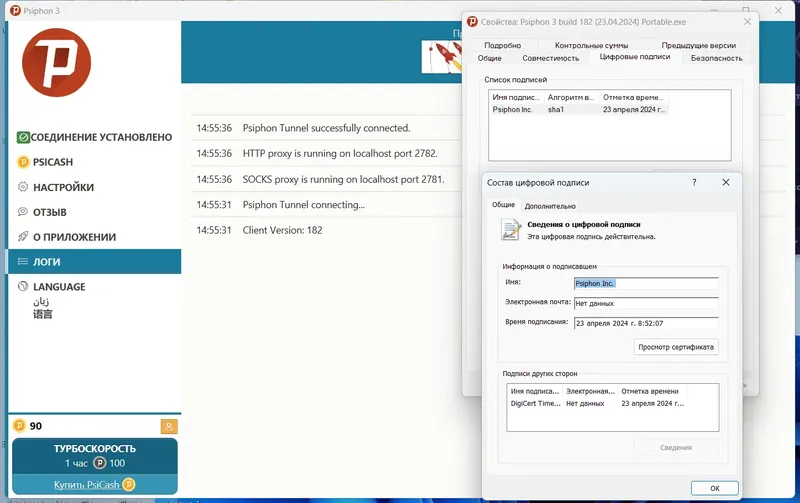Select the Общие tab in signature details dialog

pos(503,205)
